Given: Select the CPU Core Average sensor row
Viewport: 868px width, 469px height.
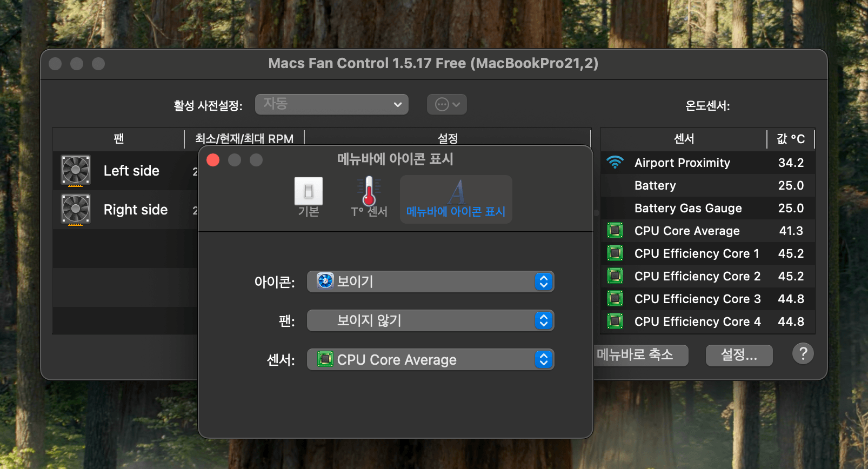Looking at the screenshot, I should coord(707,231).
